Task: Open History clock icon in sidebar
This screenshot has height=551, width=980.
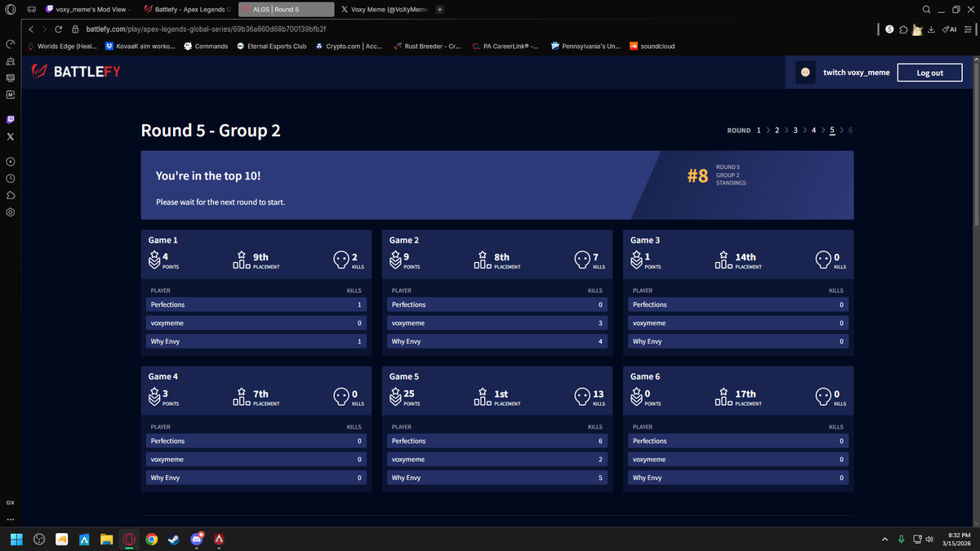Action: click(11, 178)
